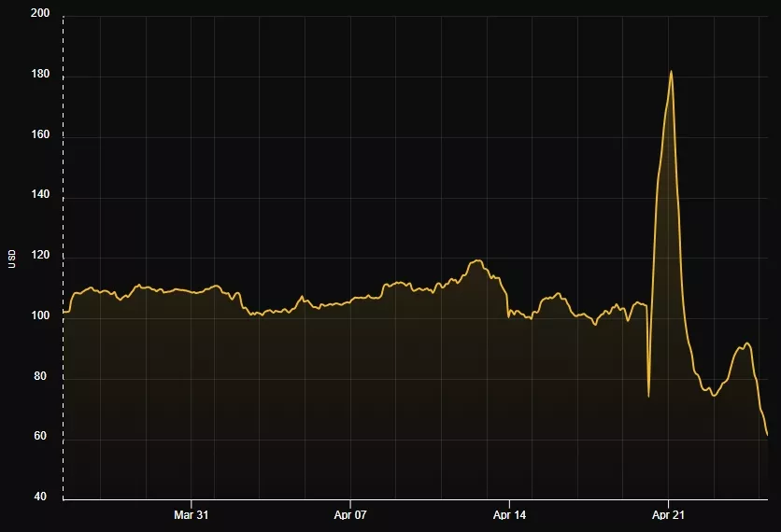781x532 pixels.
Task: Click the 80 y-axis label
Action: (40, 376)
